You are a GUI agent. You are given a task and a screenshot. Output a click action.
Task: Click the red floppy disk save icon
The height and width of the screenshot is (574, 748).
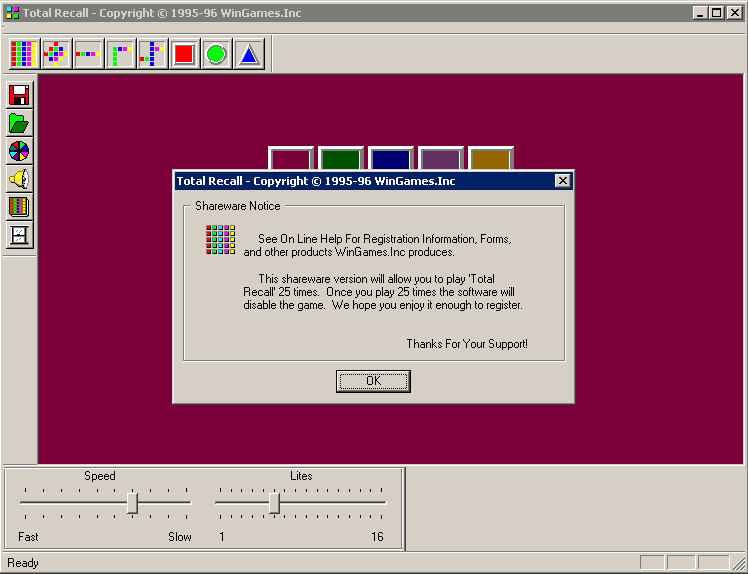click(19, 95)
